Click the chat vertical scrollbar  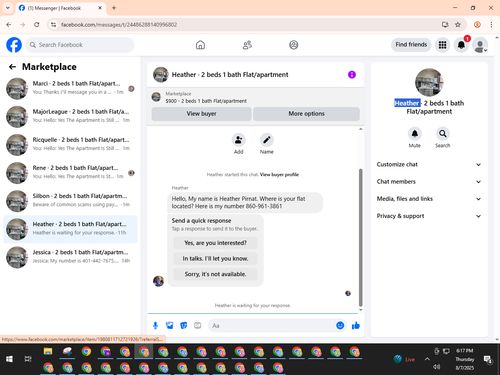360,237
